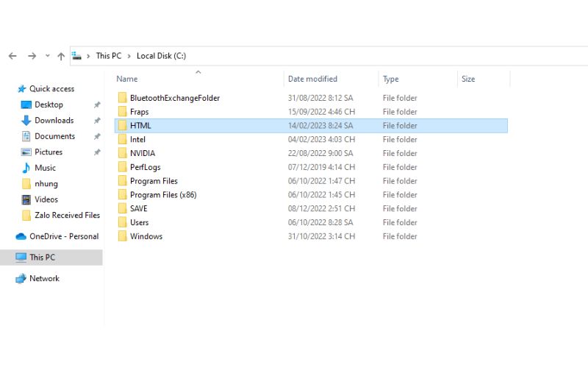
Task: Click the Downloads arrow icon
Action: (26, 121)
